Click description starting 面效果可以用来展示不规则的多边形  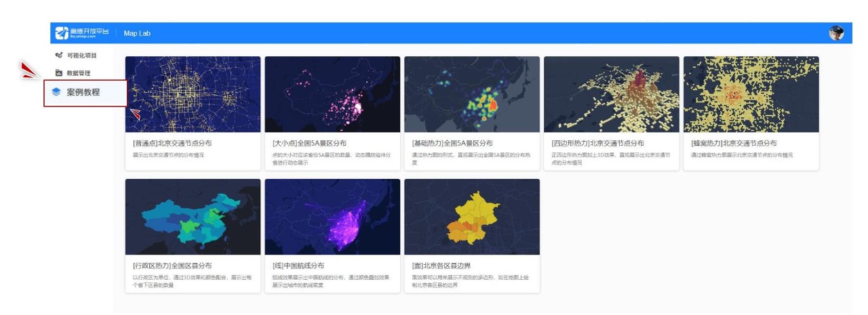[x=471, y=281]
